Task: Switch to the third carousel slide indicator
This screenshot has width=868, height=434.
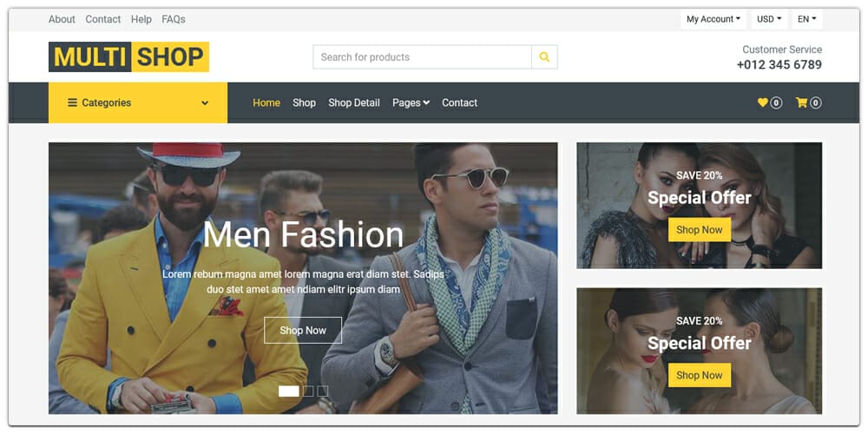Action: [323, 391]
